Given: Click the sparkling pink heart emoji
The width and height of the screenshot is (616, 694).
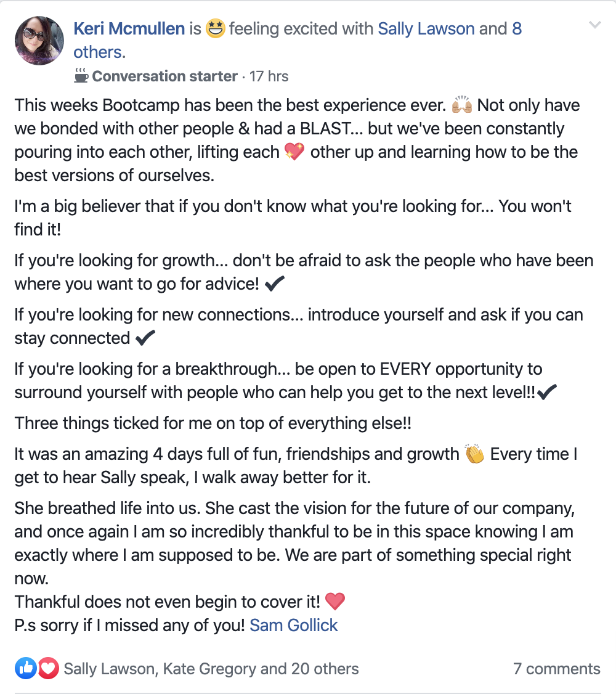Looking at the screenshot, I should tap(294, 152).
